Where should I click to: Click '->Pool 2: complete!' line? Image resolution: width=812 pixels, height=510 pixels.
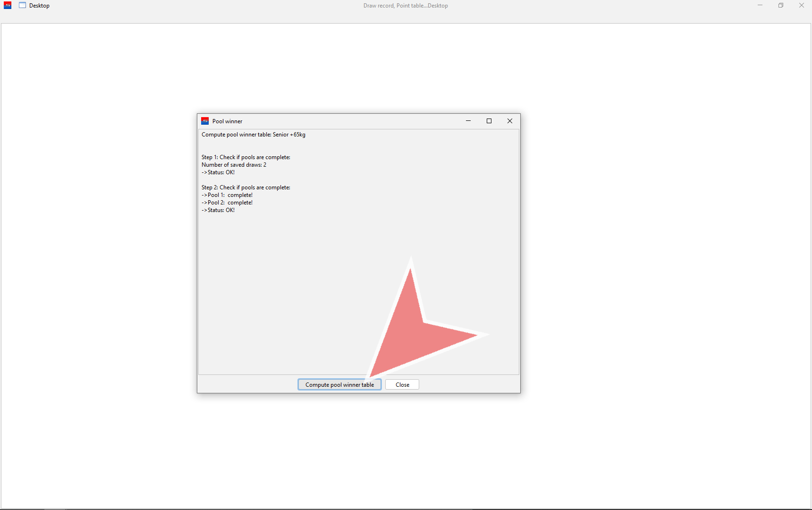click(227, 203)
